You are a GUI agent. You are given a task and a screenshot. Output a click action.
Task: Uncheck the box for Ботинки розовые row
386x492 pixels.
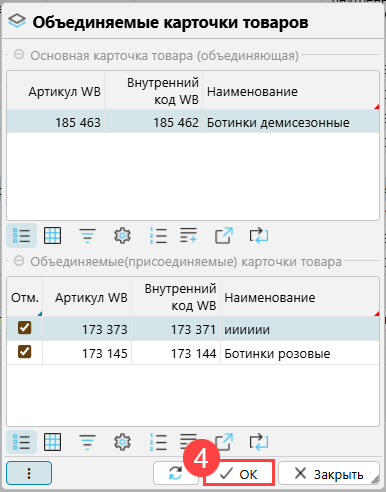(25, 352)
